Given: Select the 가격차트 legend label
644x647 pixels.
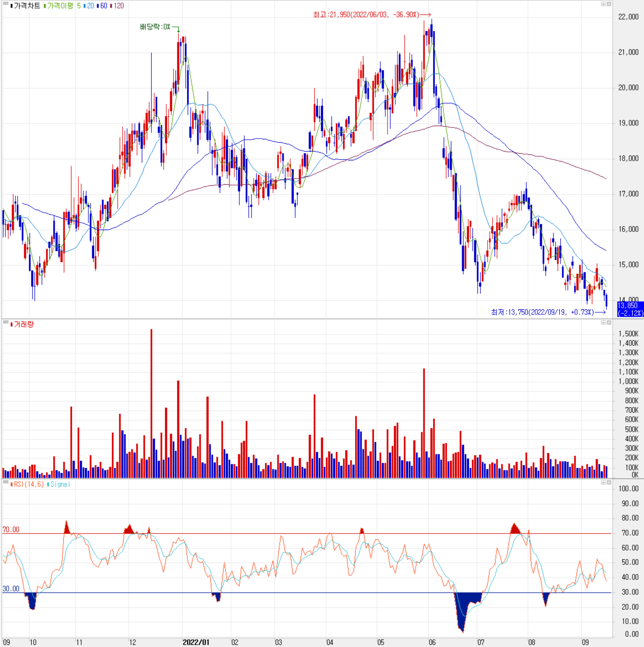Looking at the screenshot, I should click(x=27, y=6).
